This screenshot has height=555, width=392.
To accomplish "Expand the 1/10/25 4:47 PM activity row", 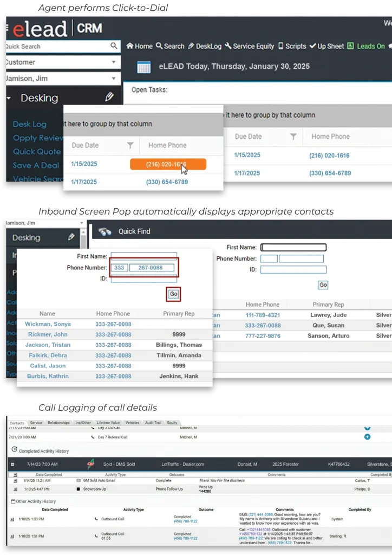I will (15, 489).
